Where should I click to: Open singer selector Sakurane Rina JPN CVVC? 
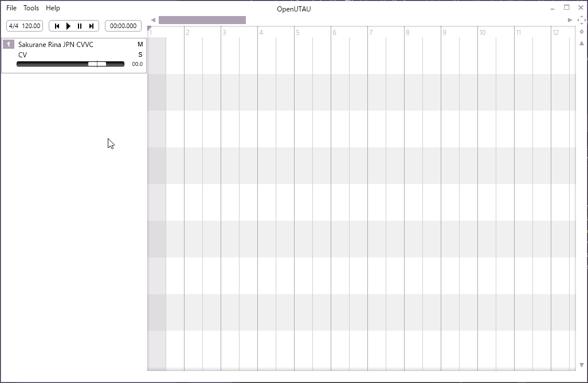[56, 44]
